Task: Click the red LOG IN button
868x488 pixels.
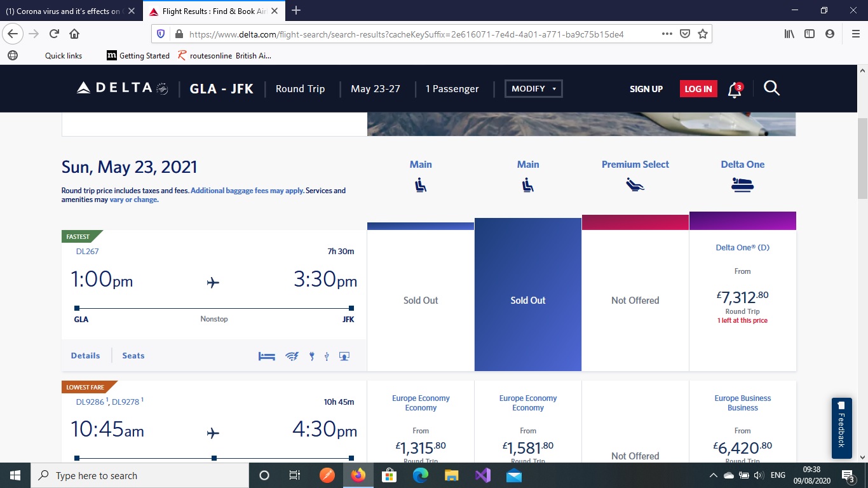Action: 698,89
